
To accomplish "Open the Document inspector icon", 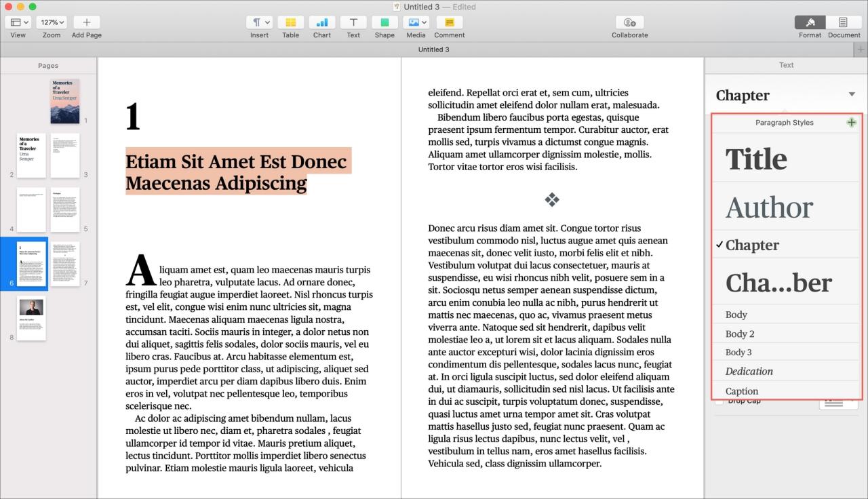I will click(x=844, y=22).
